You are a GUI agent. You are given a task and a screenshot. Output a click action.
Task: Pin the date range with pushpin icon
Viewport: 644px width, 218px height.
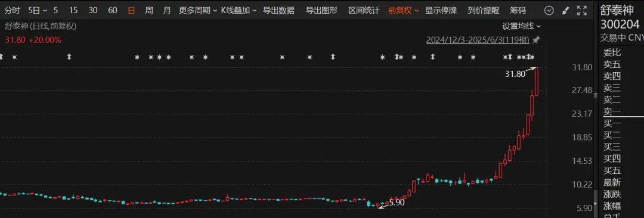536,41
